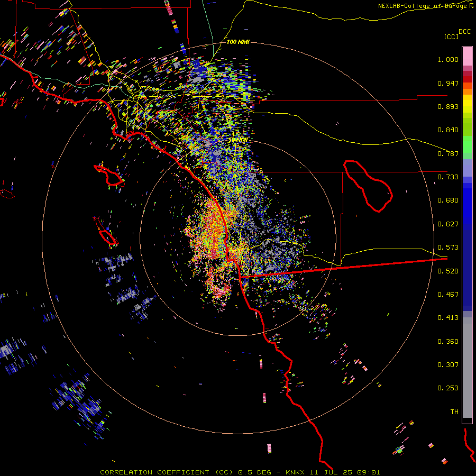The image size is (476, 476).
Task: Click the 0.680 value on the CC scale
Action: [x=448, y=200]
